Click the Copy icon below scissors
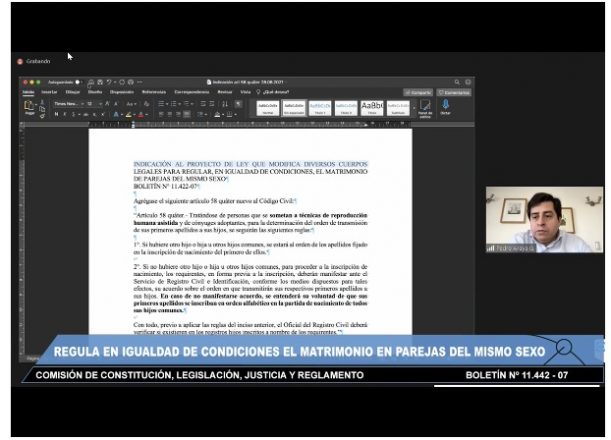This screenshot has height=440, width=611. point(42,109)
